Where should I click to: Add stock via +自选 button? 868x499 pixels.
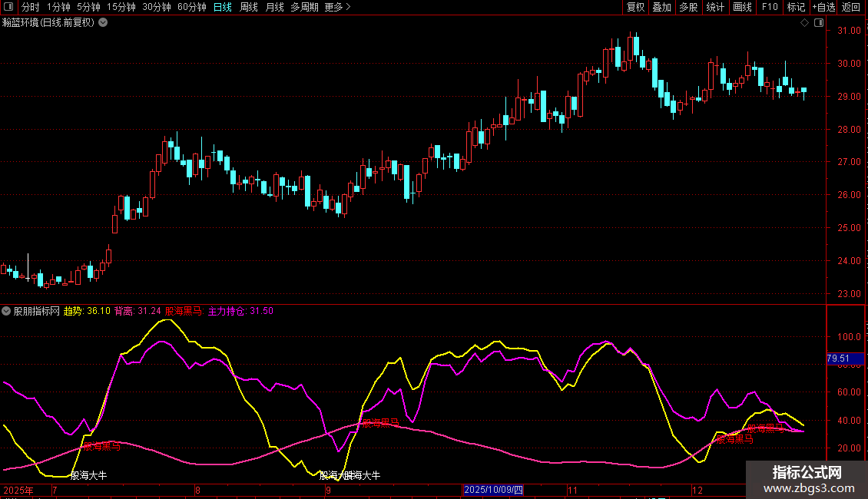823,7
